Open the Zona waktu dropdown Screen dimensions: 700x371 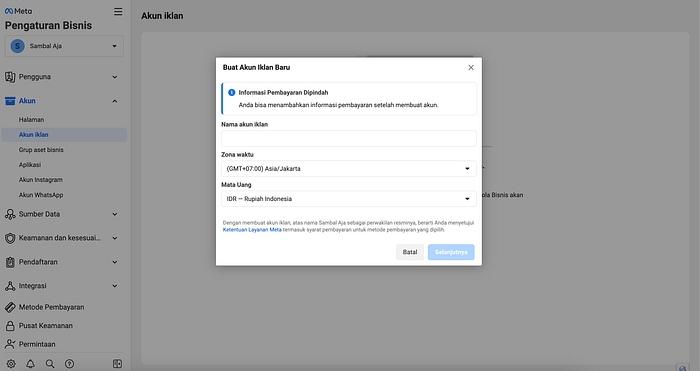[x=349, y=169]
